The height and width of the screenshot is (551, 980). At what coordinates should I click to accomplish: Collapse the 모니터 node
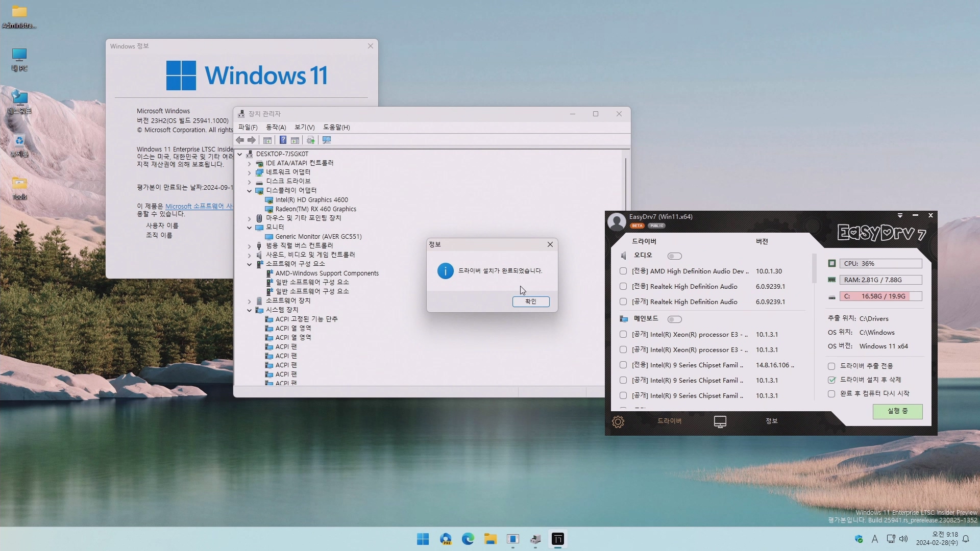(x=250, y=228)
